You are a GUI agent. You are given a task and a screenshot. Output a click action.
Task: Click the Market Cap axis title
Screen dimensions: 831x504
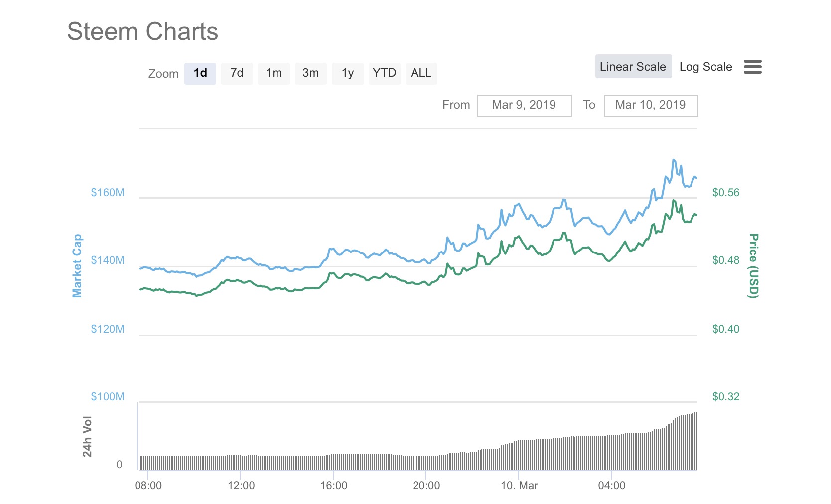tap(77, 265)
